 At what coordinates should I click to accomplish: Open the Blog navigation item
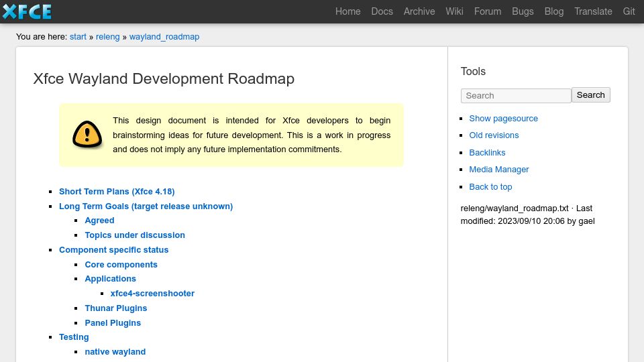coord(553,11)
